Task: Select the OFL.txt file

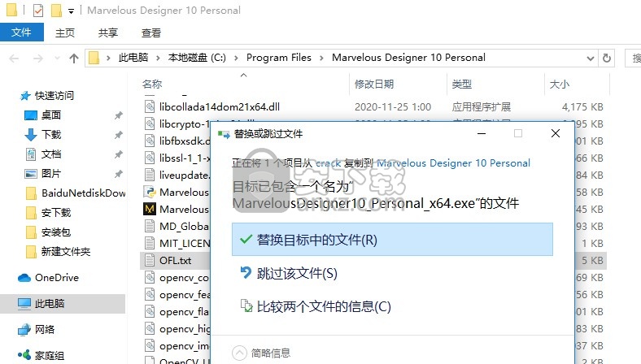Action: point(176,261)
